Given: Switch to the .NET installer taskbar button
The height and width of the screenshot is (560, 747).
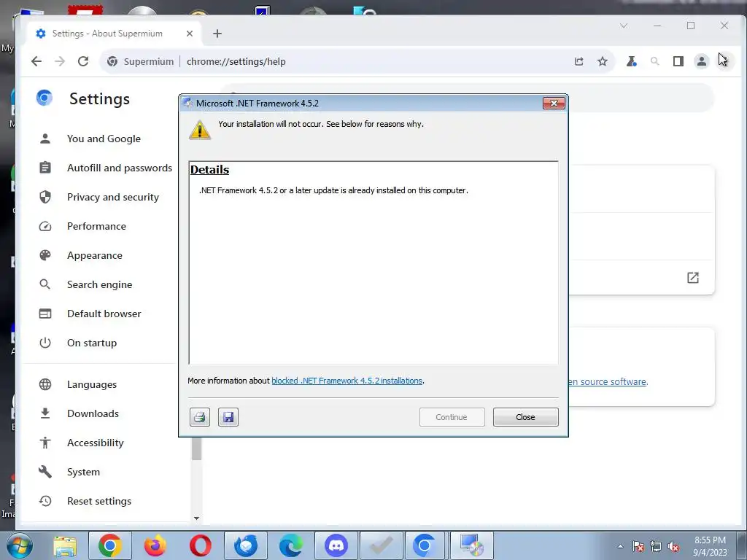Looking at the screenshot, I should coord(472,545).
